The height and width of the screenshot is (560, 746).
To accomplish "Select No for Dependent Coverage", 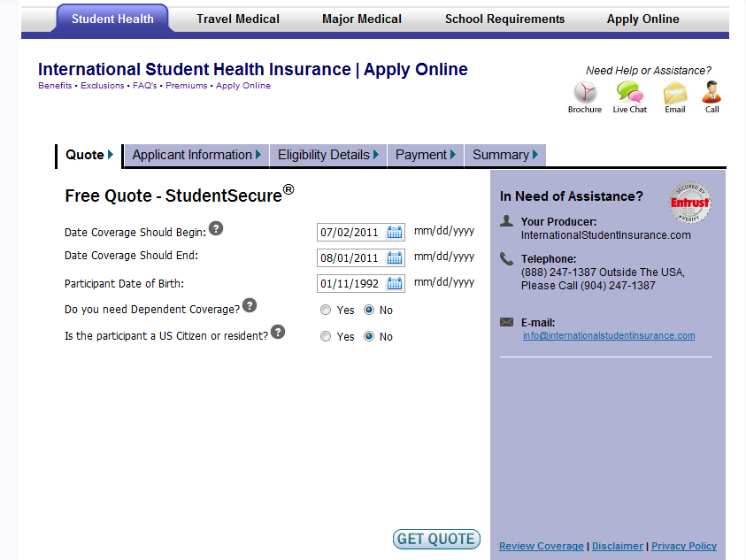I will 369,311.
